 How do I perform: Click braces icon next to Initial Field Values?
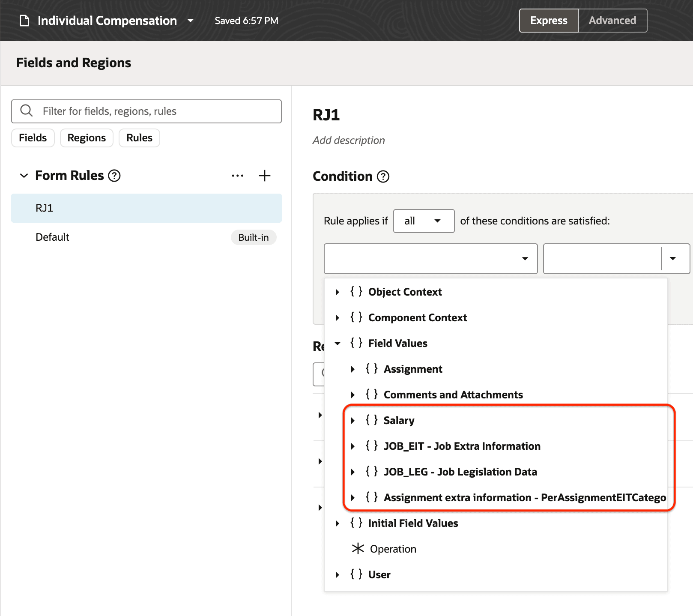pyautogui.click(x=356, y=523)
